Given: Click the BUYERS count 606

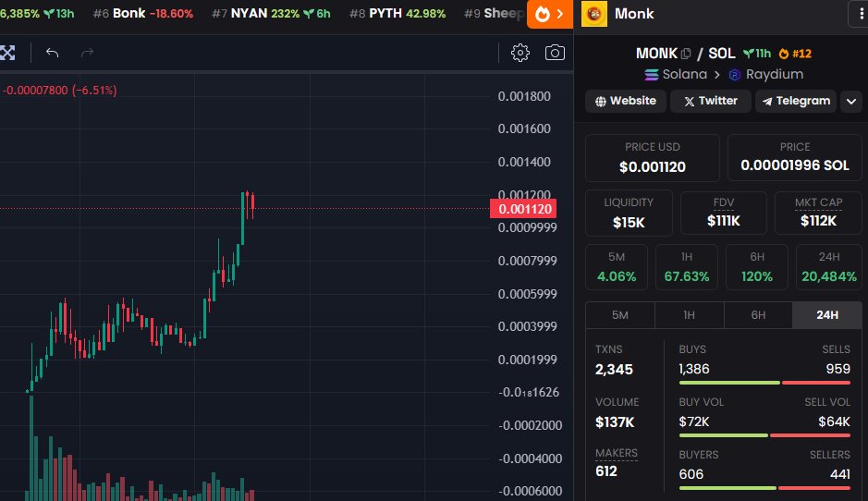Looking at the screenshot, I should (691, 474).
